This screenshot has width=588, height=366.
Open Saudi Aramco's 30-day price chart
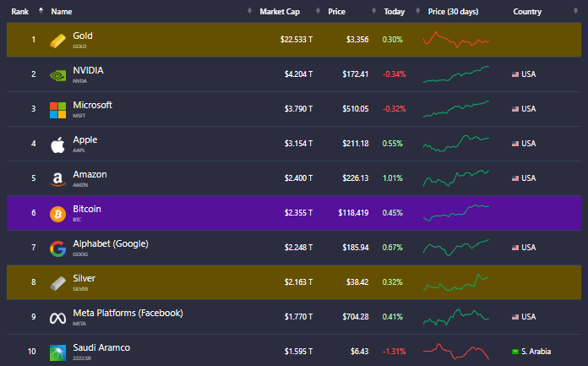456,352
